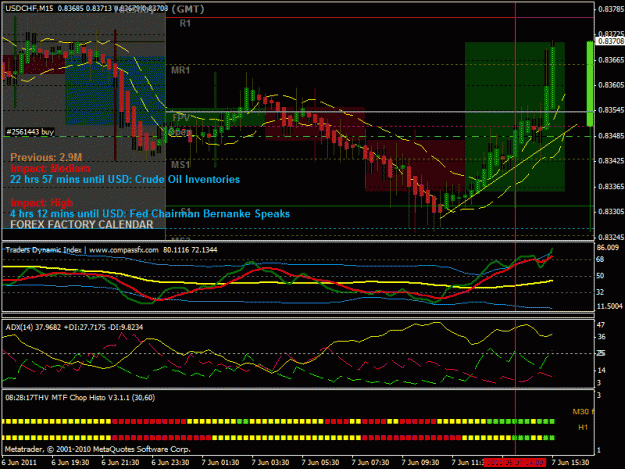This screenshot has height=469, width=625.
Task: Click the M30 row label in Chop Histo
Action: 581,412
